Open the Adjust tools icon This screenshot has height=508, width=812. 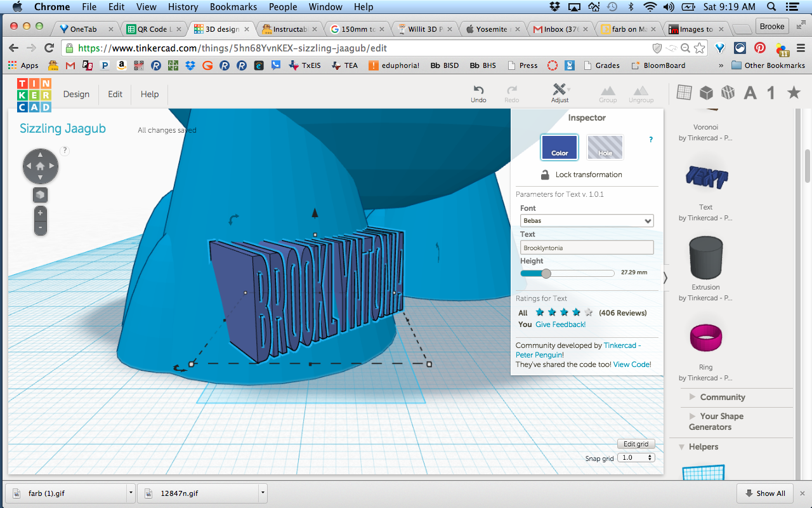pyautogui.click(x=560, y=90)
